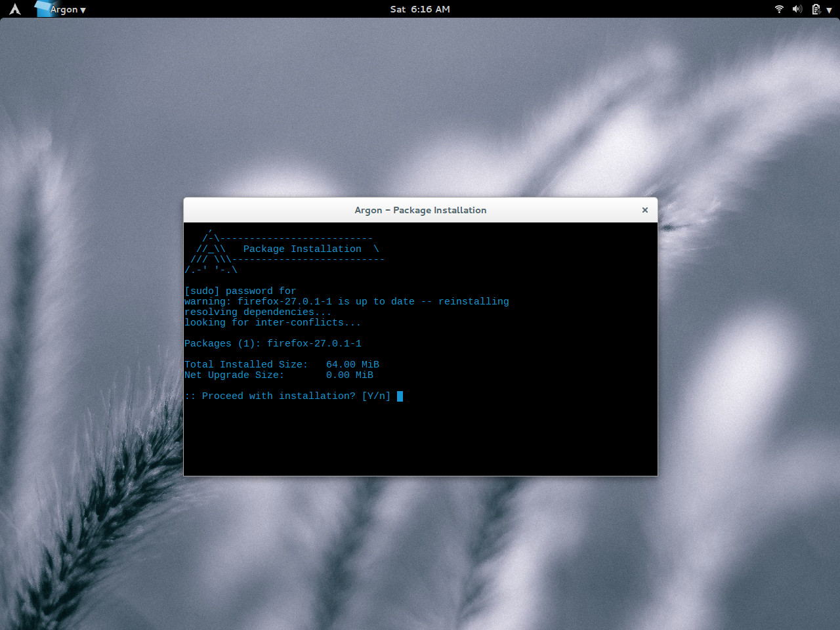The image size is (840, 630).
Task: Click the firefox-27.0.1-1 reinstalling warning line
Action: (x=346, y=301)
